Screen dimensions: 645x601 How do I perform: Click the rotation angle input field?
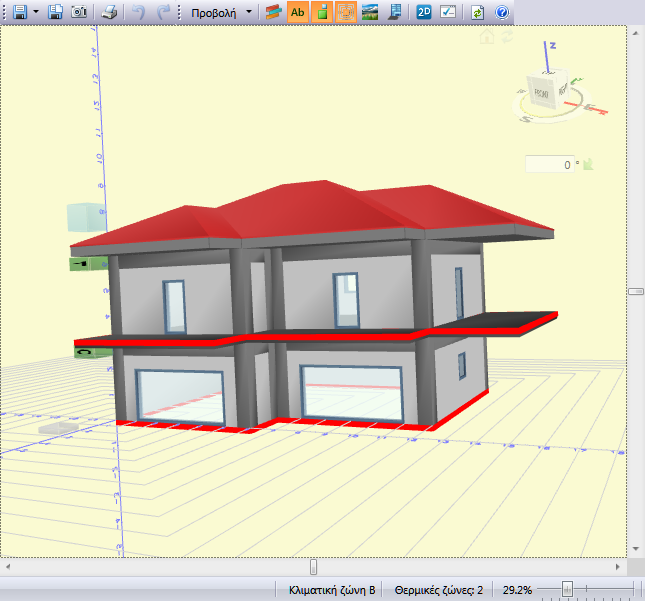coord(553,164)
